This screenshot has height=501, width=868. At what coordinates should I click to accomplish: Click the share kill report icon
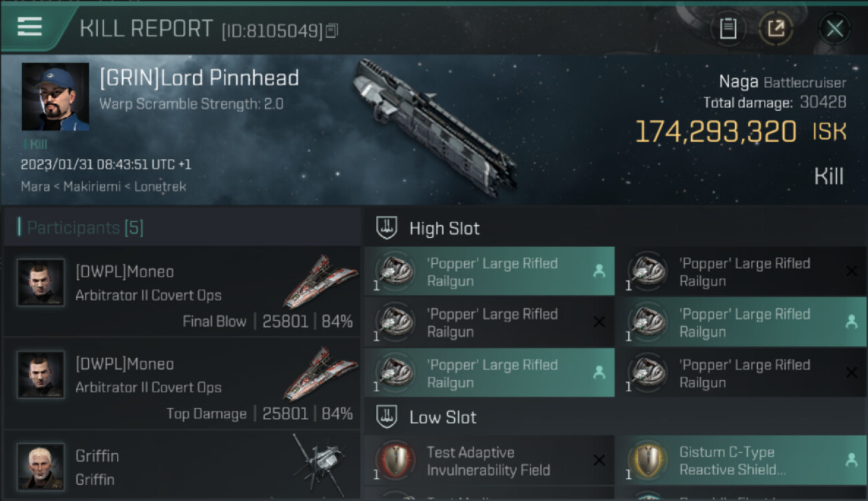tap(775, 29)
